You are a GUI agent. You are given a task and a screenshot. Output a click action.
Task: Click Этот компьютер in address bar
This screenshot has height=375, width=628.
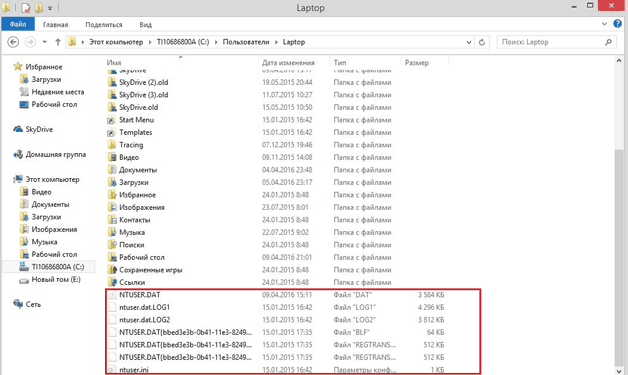pyautogui.click(x=116, y=42)
